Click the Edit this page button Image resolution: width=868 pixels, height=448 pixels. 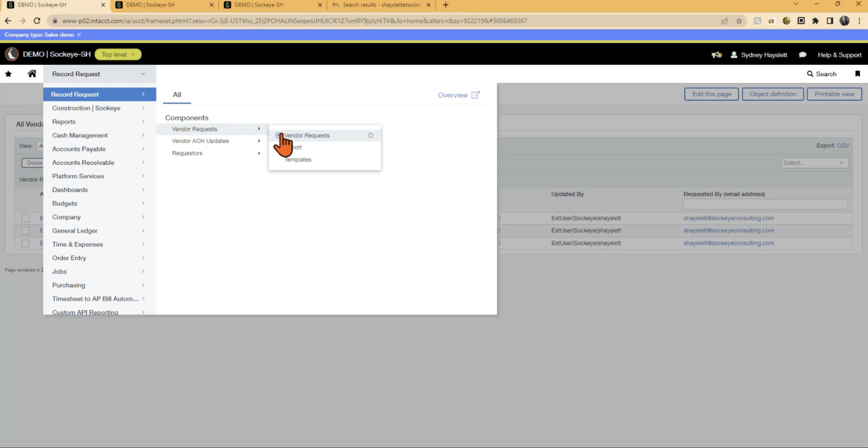[x=711, y=94]
